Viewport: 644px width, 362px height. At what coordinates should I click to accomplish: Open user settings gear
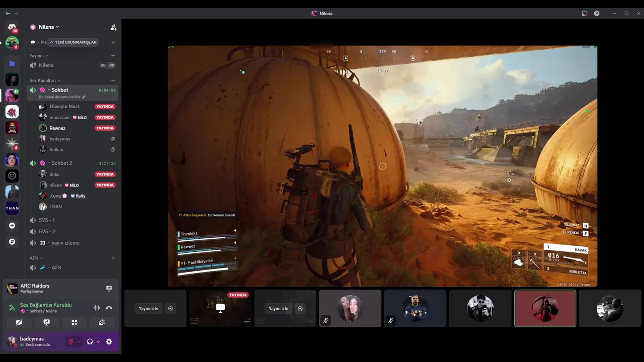109,342
